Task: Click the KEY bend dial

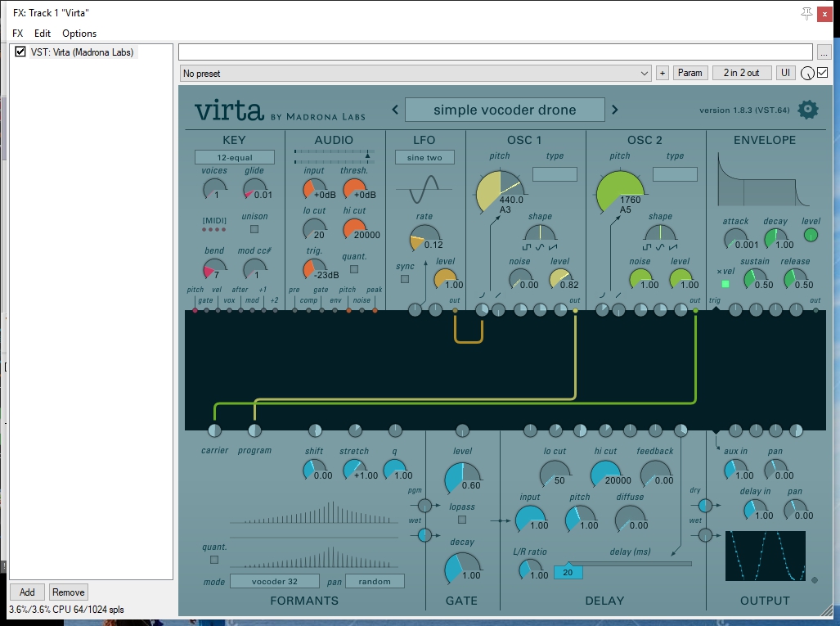Action: (x=213, y=269)
